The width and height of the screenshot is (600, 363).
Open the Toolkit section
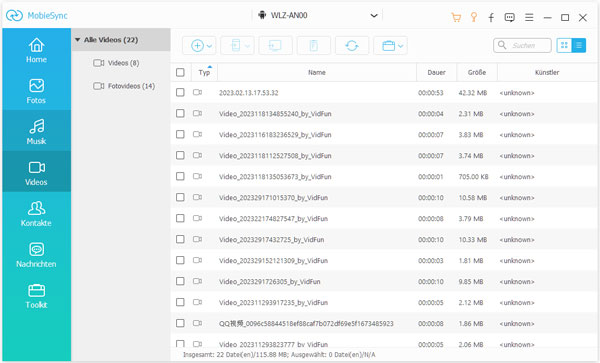click(36, 295)
